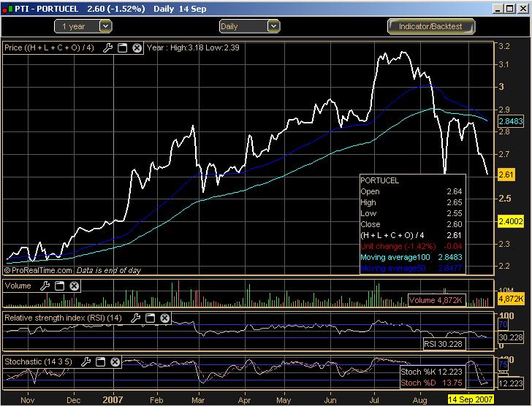Click the 12.223 stochastic axis label

[511, 383]
